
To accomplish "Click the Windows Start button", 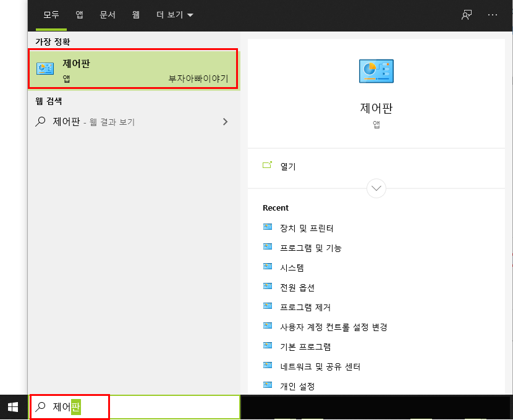I will pyautogui.click(x=13, y=407).
